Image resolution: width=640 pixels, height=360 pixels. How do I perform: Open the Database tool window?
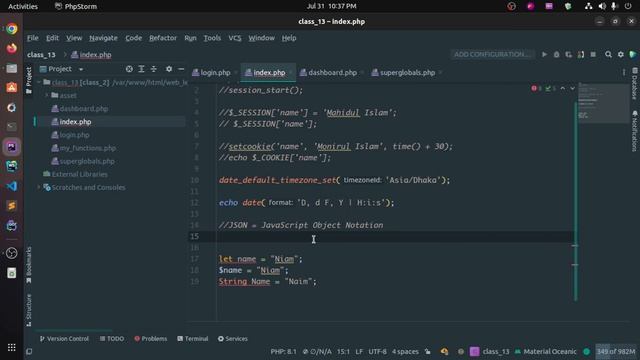tap(634, 84)
